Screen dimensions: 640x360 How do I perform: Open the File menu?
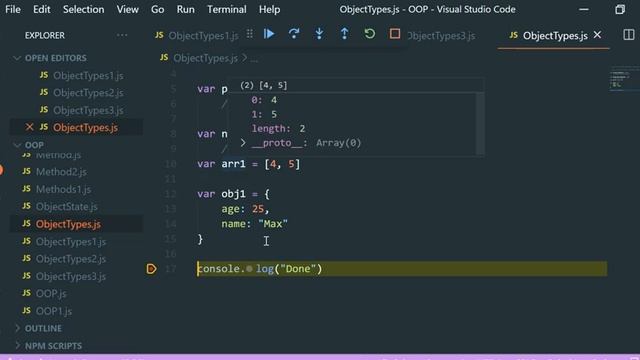point(13,9)
